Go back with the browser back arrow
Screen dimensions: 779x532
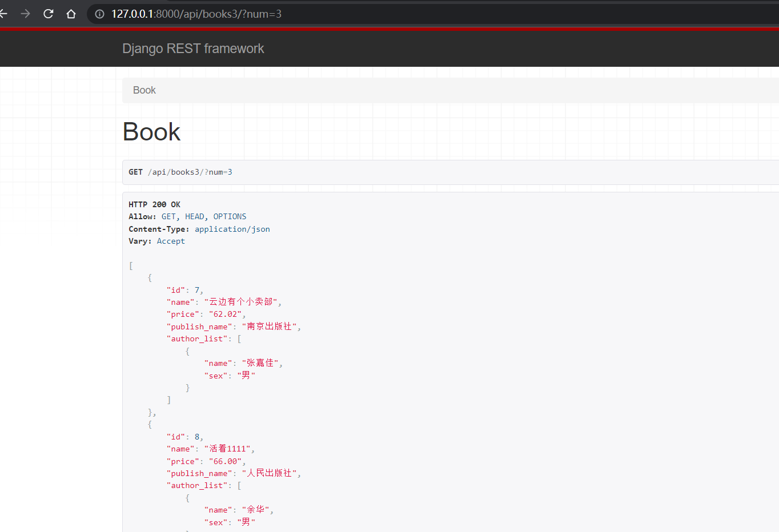point(3,14)
